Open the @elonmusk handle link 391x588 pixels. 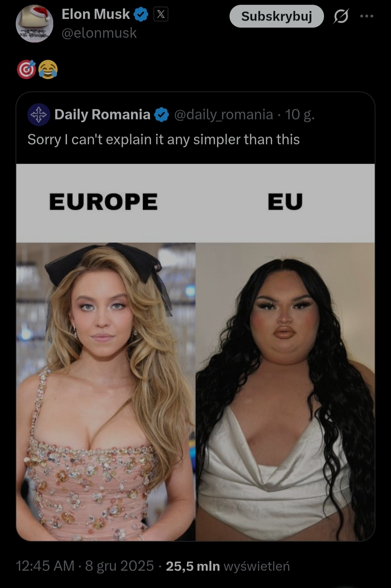[x=99, y=33]
